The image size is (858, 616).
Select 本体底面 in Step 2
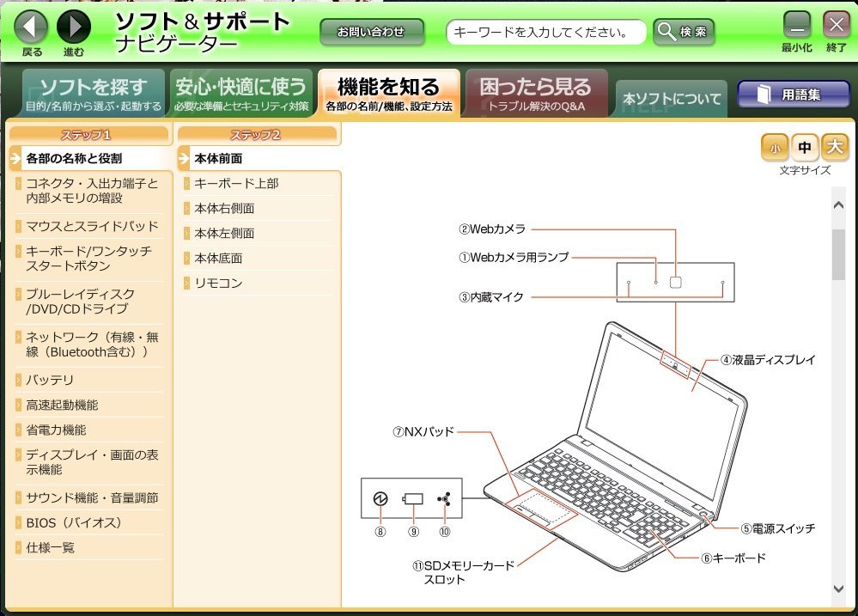tap(259, 259)
